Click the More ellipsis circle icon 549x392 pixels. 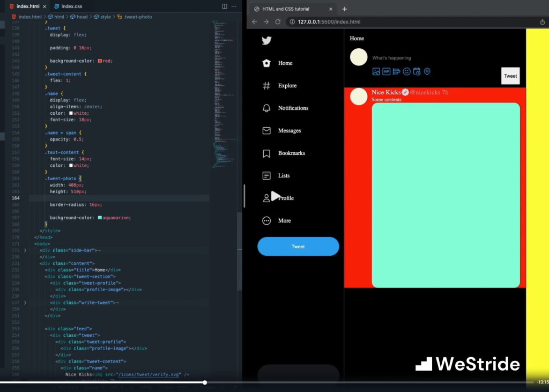tap(266, 221)
